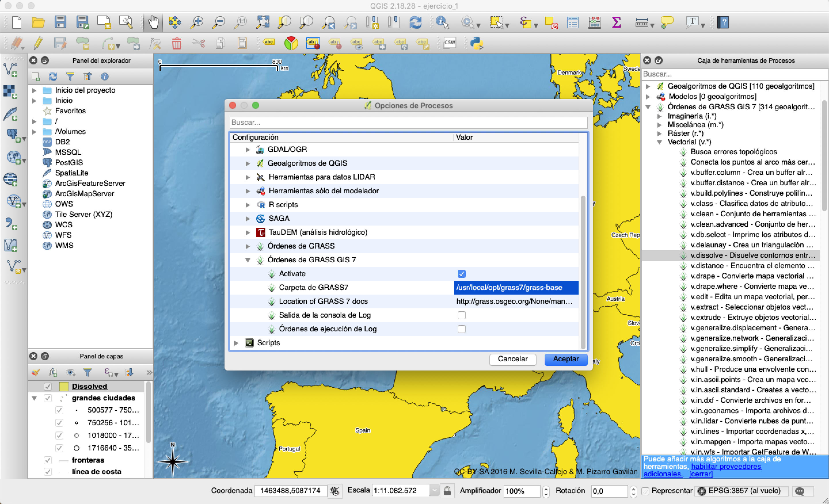
Task: Collapse the Órdenes de GRASS GIS 7 settings group
Action: 248,260
